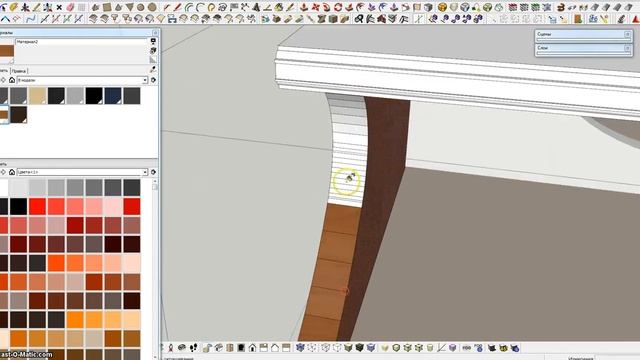640x360 pixels.
Task: Select the tan square rectangle tool
Action: 107,7
